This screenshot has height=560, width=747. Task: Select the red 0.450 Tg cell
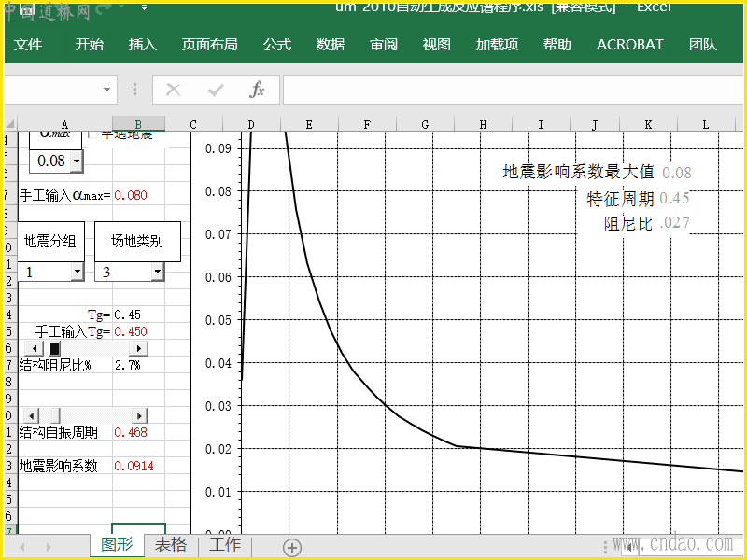(138, 331)
